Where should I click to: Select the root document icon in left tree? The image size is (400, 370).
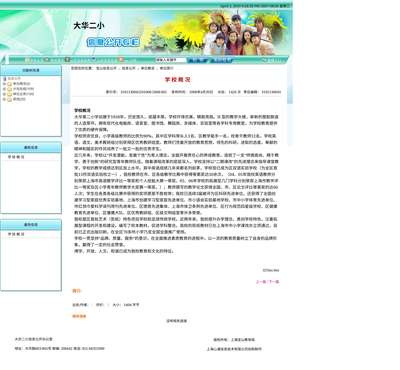pyautogui.click(x=5, y=79)
